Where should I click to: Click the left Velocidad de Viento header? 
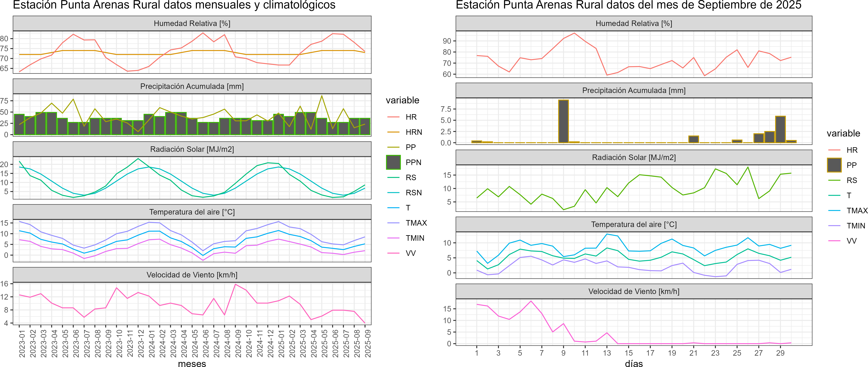click(x=192, y=275)
